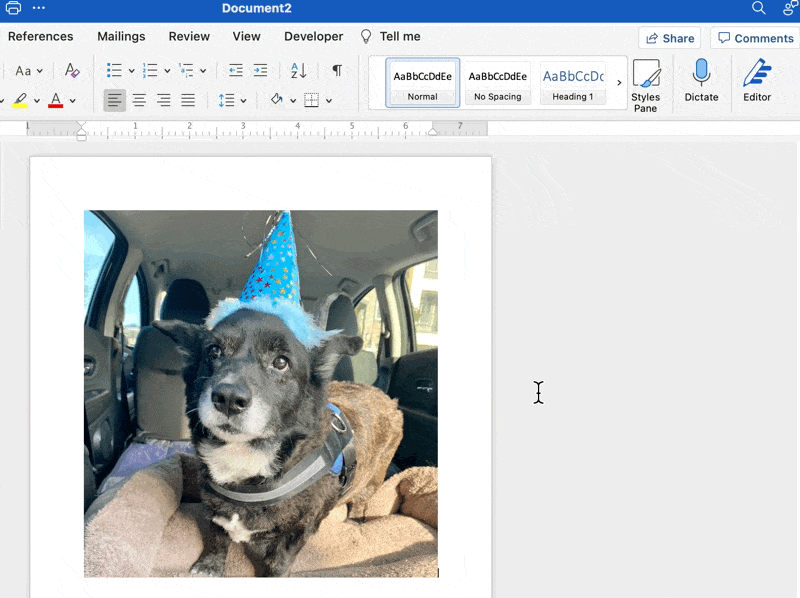Click the right indent marker on ruler

point(433,131)
